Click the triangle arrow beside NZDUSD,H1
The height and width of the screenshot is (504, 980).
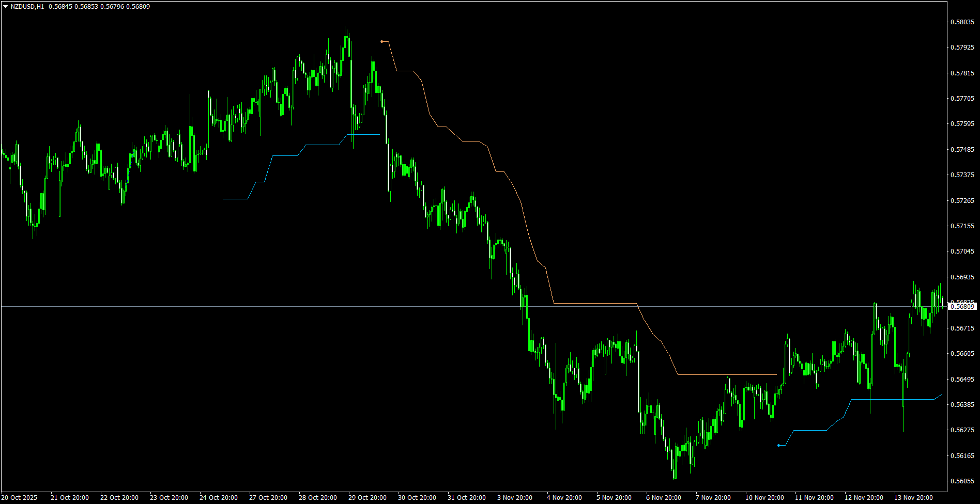(5, 7)
